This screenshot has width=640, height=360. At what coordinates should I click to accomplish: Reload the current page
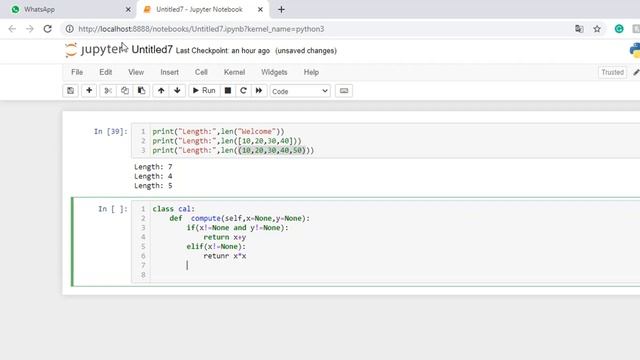tap(48, 29)
